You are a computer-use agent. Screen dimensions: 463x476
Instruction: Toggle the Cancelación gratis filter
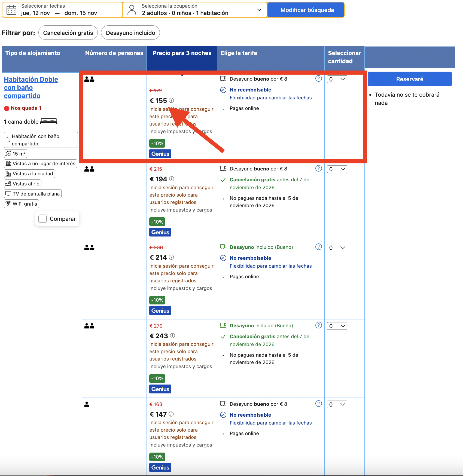pos(68,33)
